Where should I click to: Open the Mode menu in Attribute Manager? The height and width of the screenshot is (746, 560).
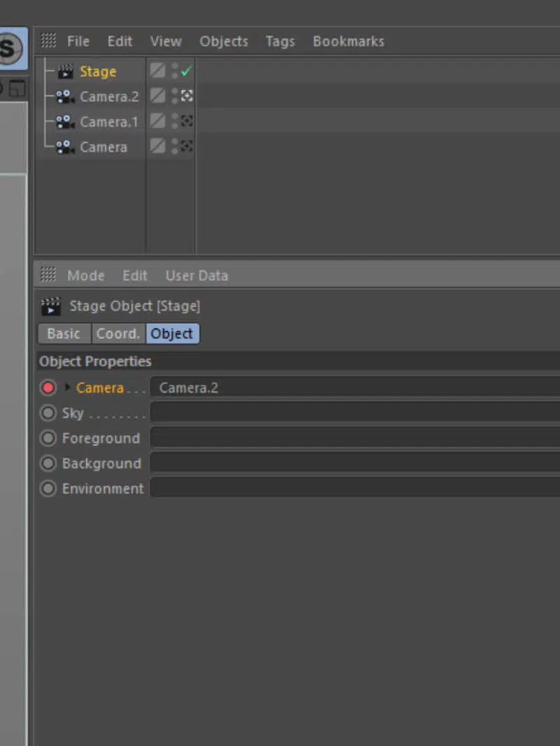tap(85, 275)
